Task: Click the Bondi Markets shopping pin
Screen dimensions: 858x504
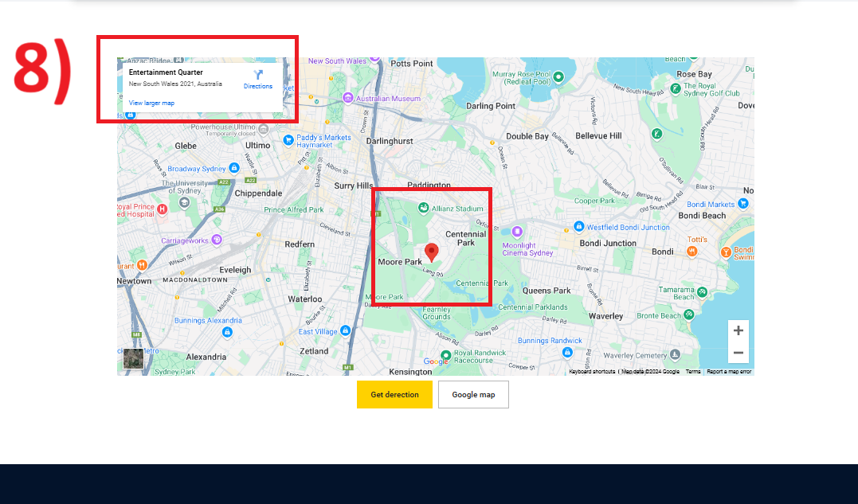Action: coord(742,203)
